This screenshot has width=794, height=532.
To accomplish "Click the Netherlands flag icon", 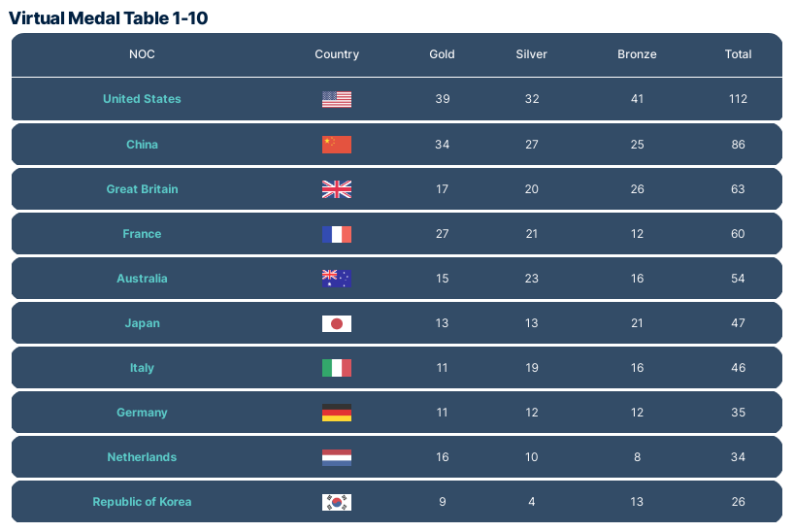I will 337,457.
